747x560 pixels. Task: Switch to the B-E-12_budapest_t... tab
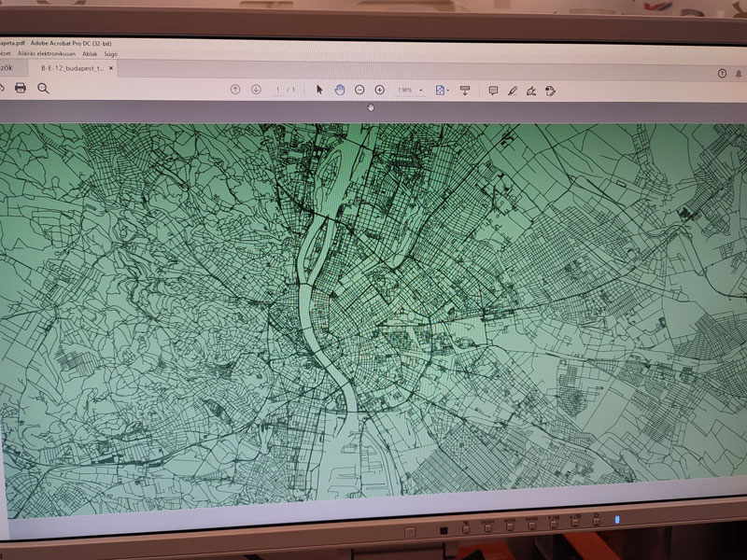coord(72,68)
